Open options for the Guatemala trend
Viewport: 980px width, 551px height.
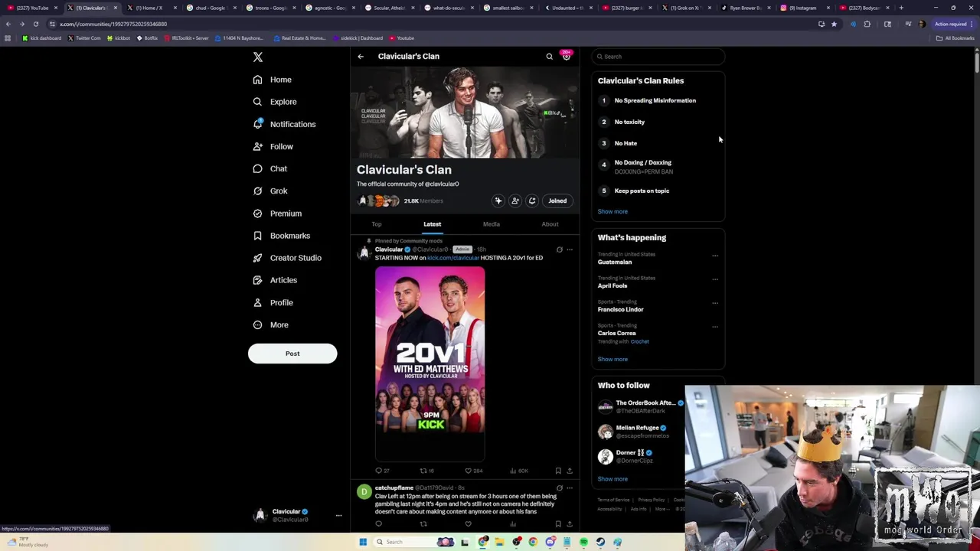tap(715, 256)
